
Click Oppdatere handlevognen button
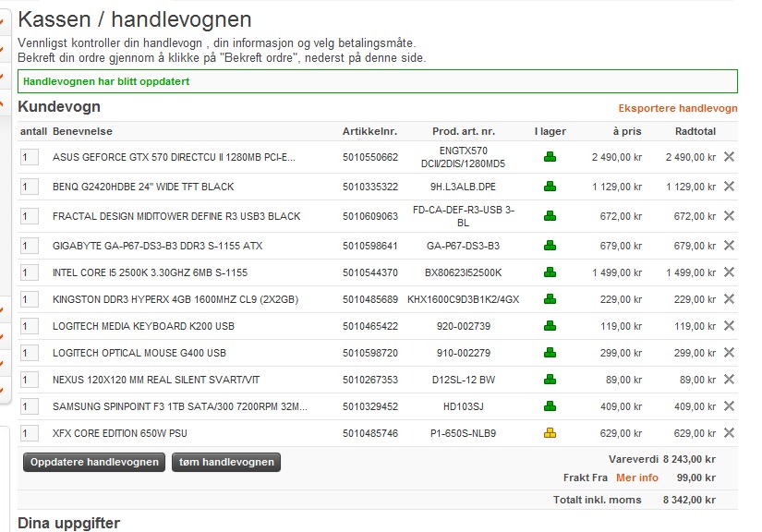coord(94,462)
